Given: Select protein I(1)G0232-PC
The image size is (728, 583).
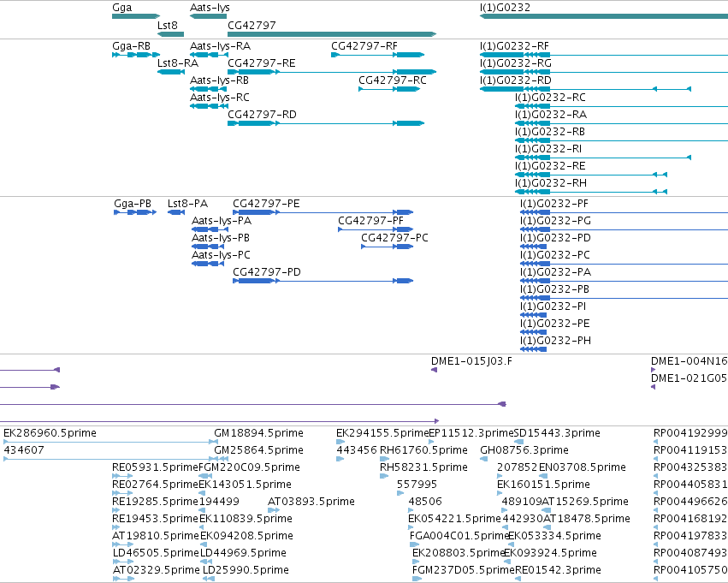Looking at the screenshot, I should 555,255.
